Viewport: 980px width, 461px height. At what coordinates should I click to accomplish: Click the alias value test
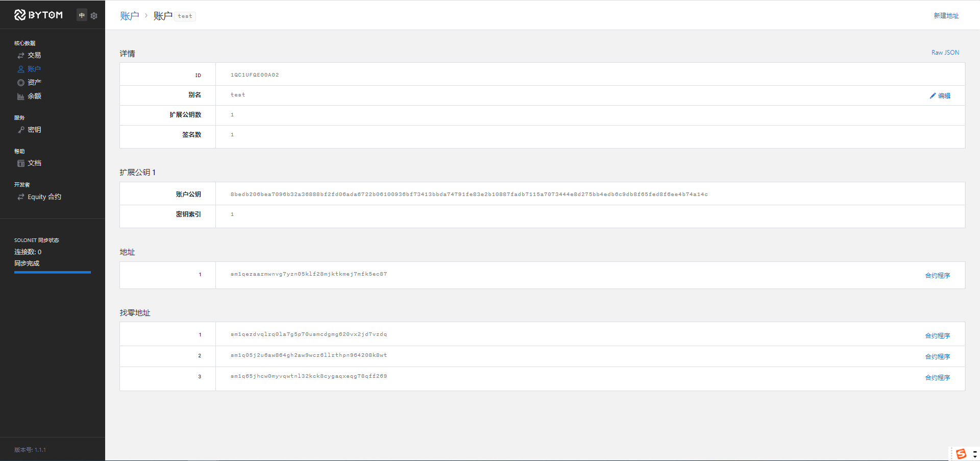(x=238, y=95)
